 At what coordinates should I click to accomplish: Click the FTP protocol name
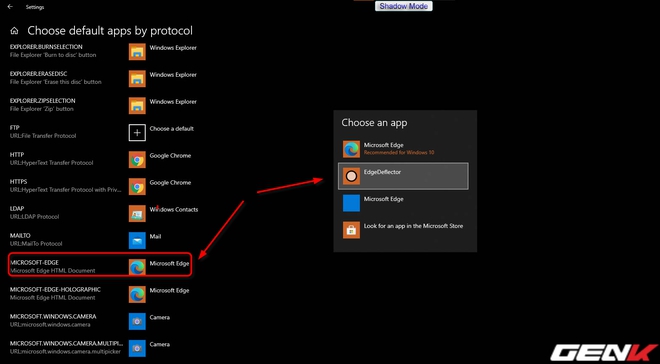[15, 128]
